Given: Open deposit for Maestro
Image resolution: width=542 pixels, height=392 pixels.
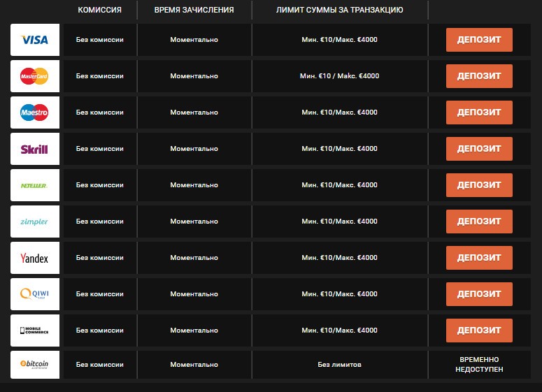Looking at the screenshot, I should 479,112.
